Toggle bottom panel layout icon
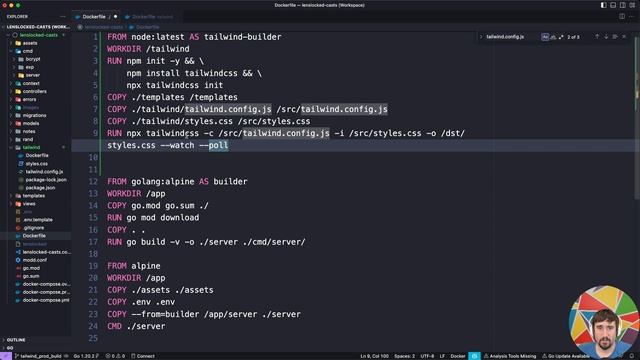Viewport: 640px width, 360px height. 613,5
